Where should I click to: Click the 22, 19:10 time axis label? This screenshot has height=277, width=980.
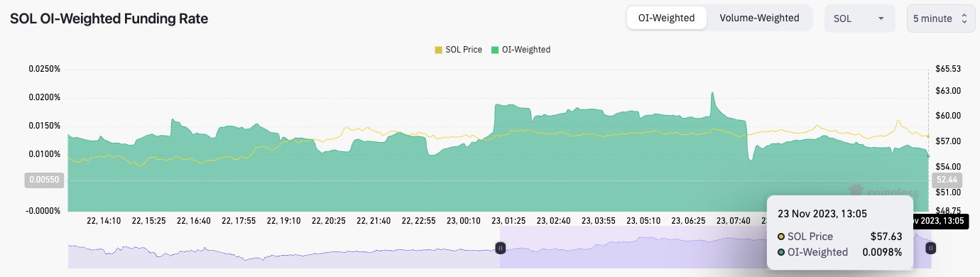click(284, 221)
